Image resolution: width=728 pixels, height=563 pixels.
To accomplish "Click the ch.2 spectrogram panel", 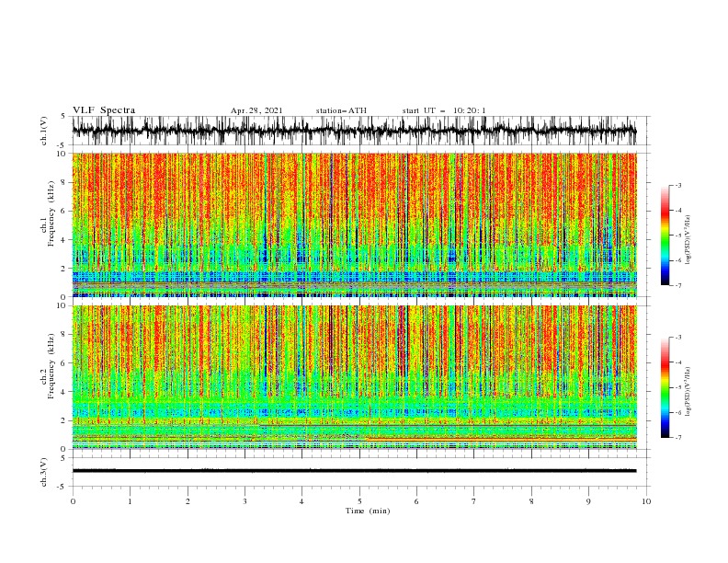I will click(x=354, y=377).
